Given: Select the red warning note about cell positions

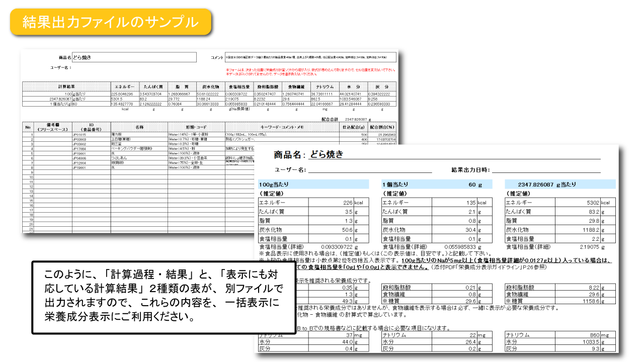Looking at the screenshot, I should pyautogui.click(x=310, y=72).
